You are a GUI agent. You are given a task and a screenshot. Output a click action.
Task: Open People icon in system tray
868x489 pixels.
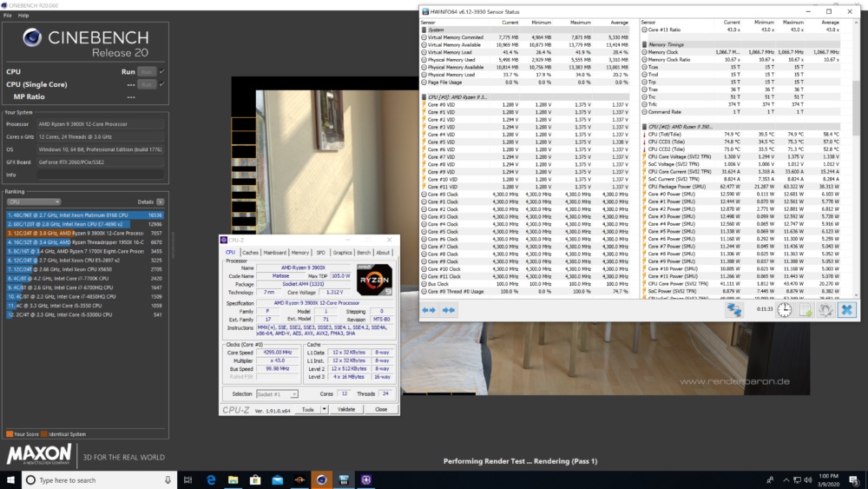(x=770, y=480)
